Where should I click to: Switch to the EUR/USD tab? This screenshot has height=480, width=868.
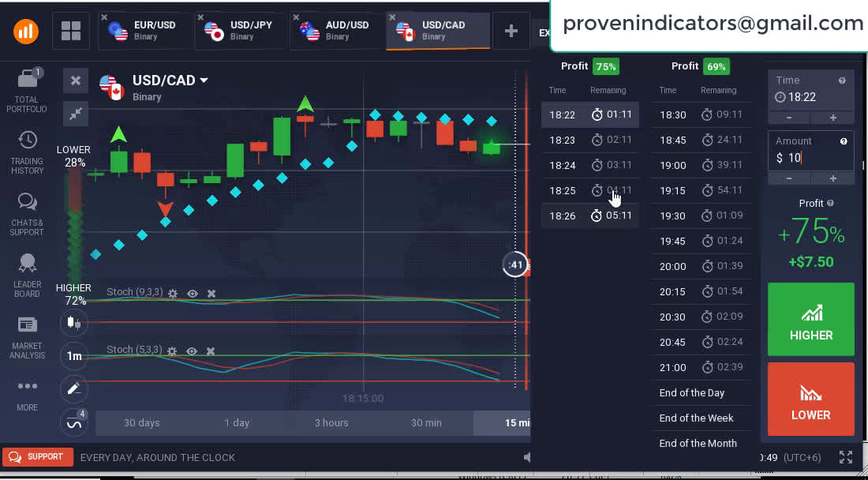145,30
